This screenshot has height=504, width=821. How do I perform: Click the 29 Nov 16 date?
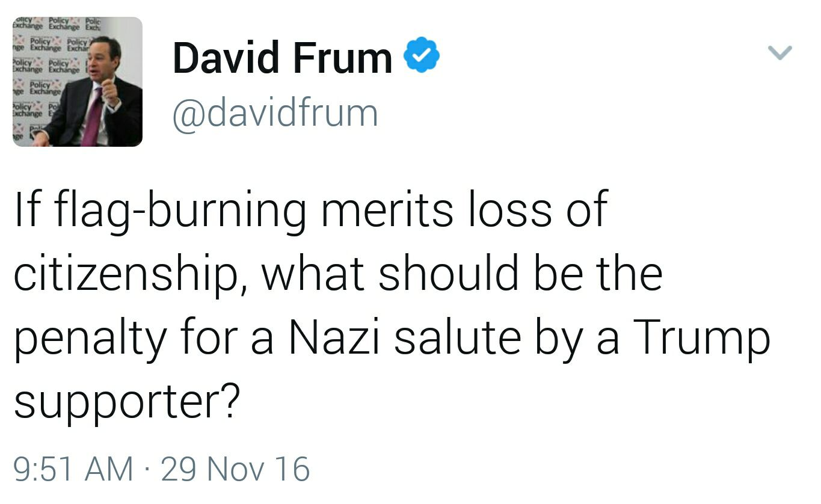pos(235,469)
